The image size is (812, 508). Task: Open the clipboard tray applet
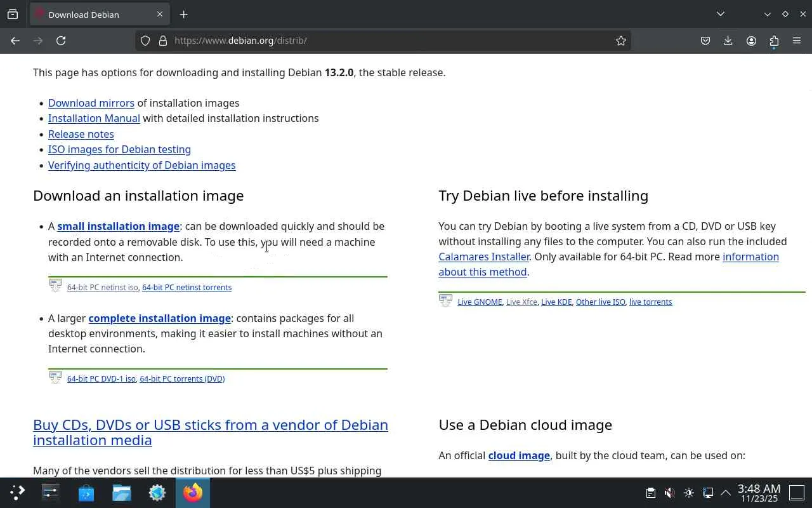pos(650,493)
